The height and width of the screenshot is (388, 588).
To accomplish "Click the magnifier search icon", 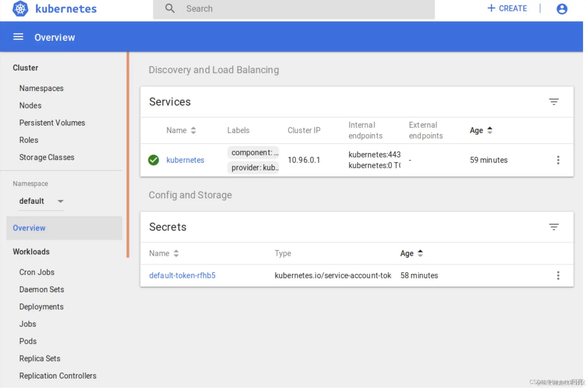I will coord(170,8).
